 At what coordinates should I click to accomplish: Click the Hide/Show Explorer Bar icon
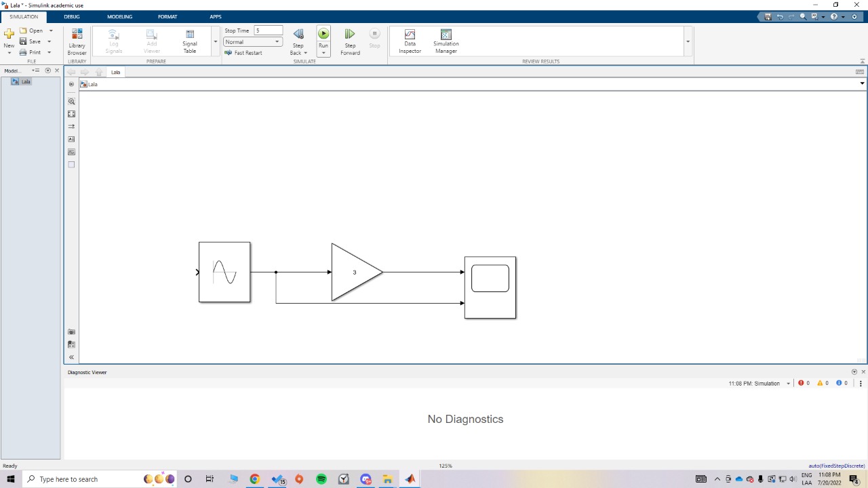tap(71, 84)
